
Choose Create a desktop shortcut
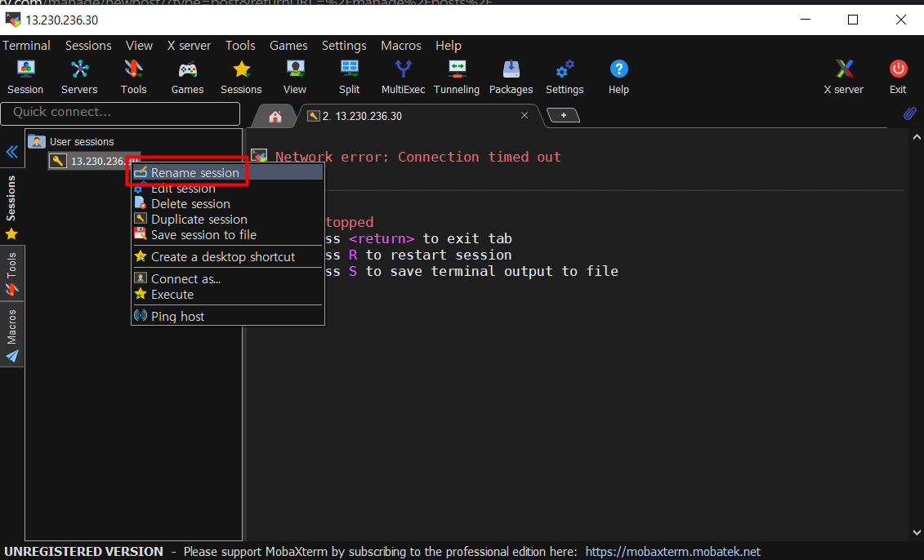tap(227, 257)
